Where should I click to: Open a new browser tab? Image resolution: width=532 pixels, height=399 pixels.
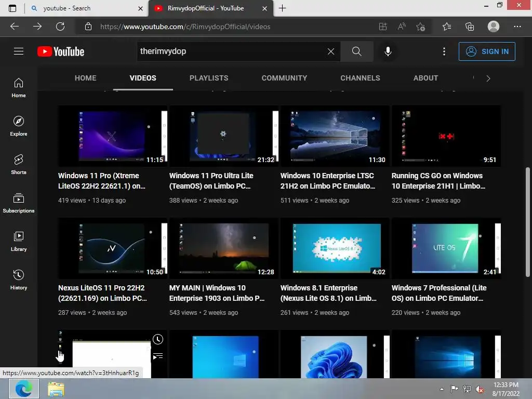tap(282, 8)
